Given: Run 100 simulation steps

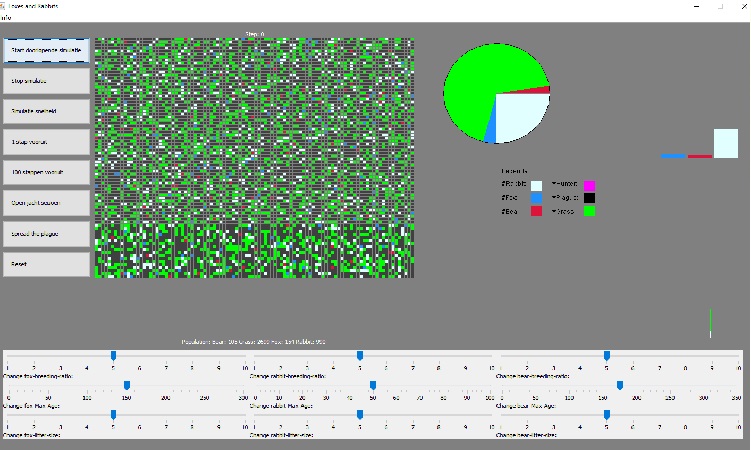Looking at the screenshot, I should 47,172.
